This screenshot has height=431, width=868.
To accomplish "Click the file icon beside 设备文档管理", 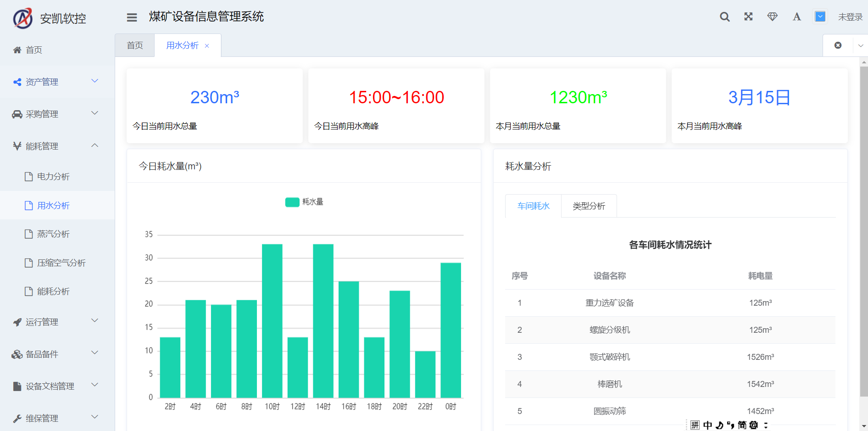I will click(x=17, y=386).
